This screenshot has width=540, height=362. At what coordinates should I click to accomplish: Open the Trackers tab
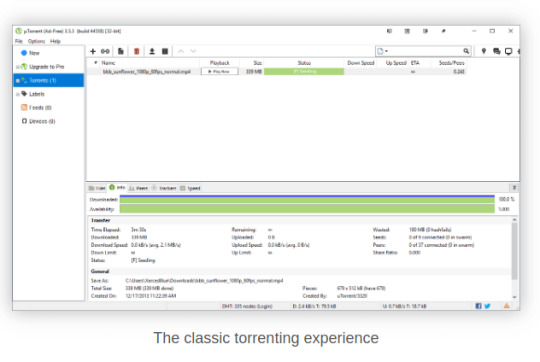(164, 188)
